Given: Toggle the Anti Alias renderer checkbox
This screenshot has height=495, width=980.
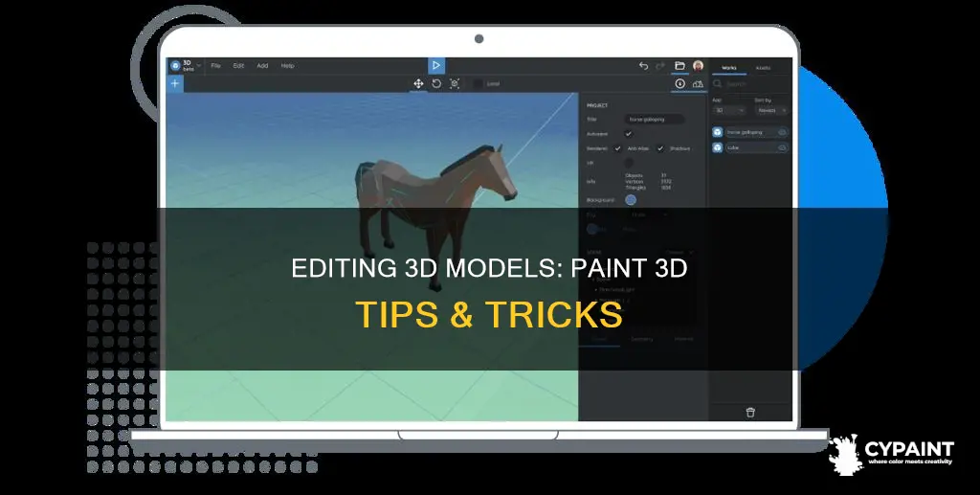Looking at the screenshot, I should [x=617, y=148].
